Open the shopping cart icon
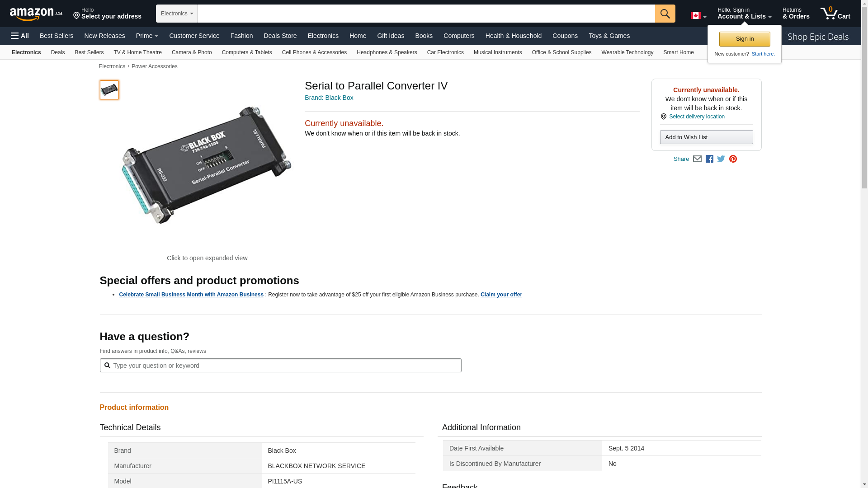Image resolution: width=868 pixels, height=488 pixels. point(835,14)
